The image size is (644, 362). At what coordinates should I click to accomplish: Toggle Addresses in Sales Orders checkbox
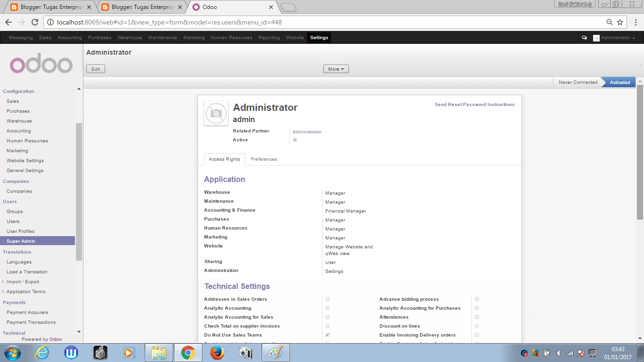click(327, 299)
